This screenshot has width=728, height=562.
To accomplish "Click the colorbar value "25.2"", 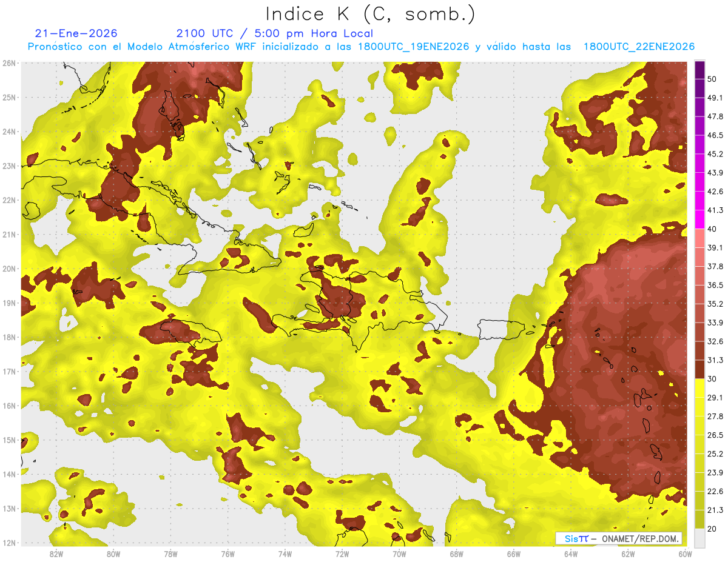I will (x=715, y=454).
